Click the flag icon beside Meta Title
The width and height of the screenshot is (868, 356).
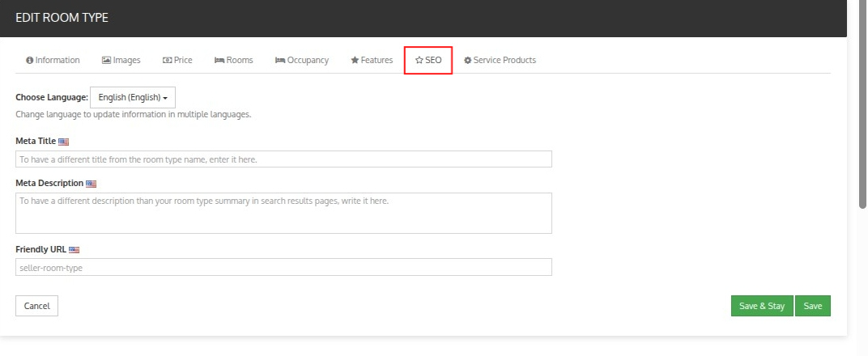64,142
